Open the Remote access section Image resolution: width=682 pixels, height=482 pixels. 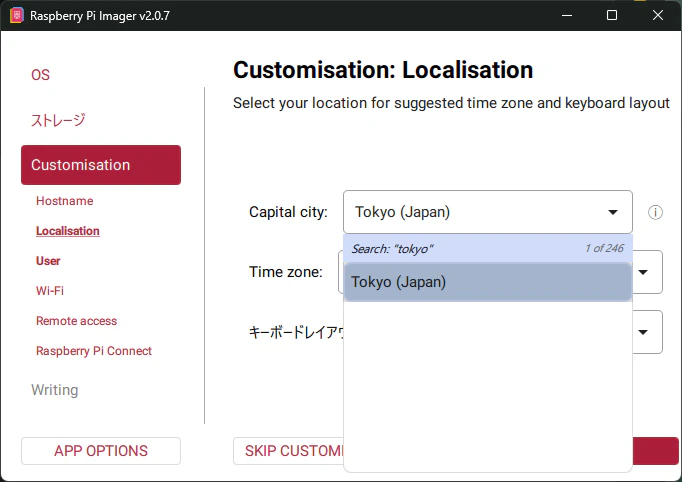pos(77,321)
